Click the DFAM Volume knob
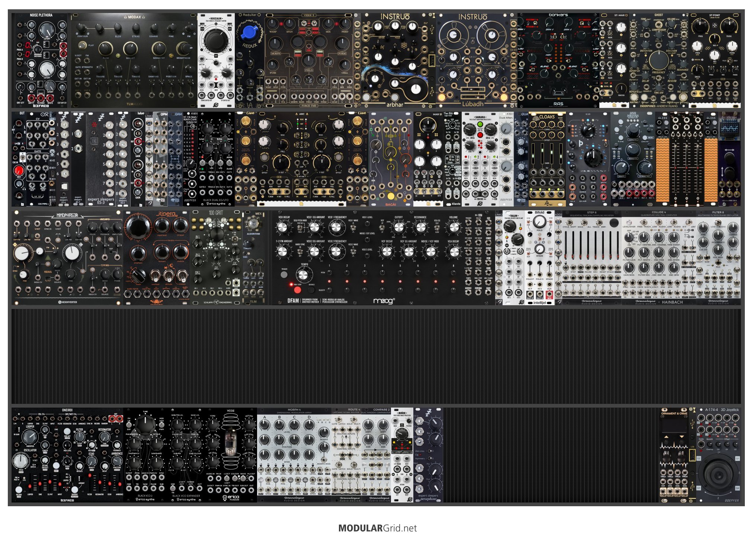 pyautogui.click(x=453, y=227)
